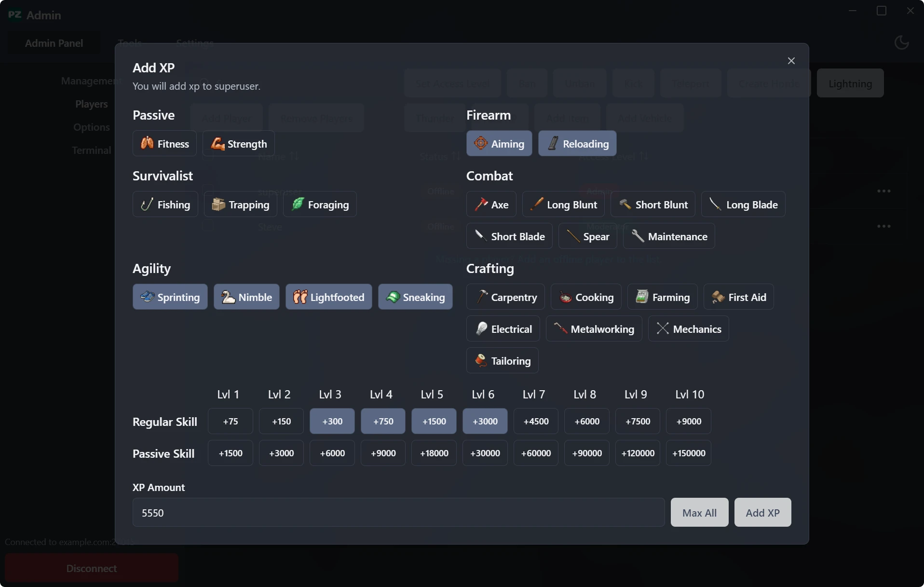This screenshot has height=587, width=924.
Task: Deselect the Reloading skill toggle
Action: click(x=577, y=144)
